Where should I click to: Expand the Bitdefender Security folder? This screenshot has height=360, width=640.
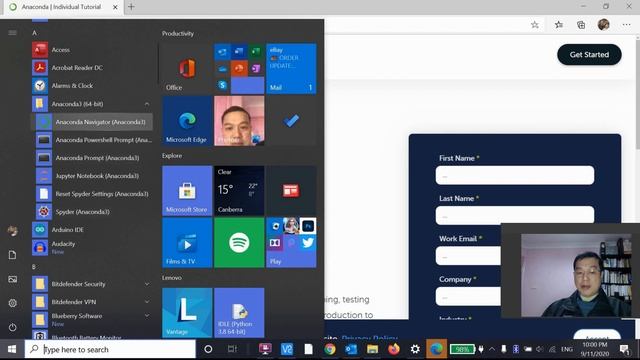click(92, 284)
